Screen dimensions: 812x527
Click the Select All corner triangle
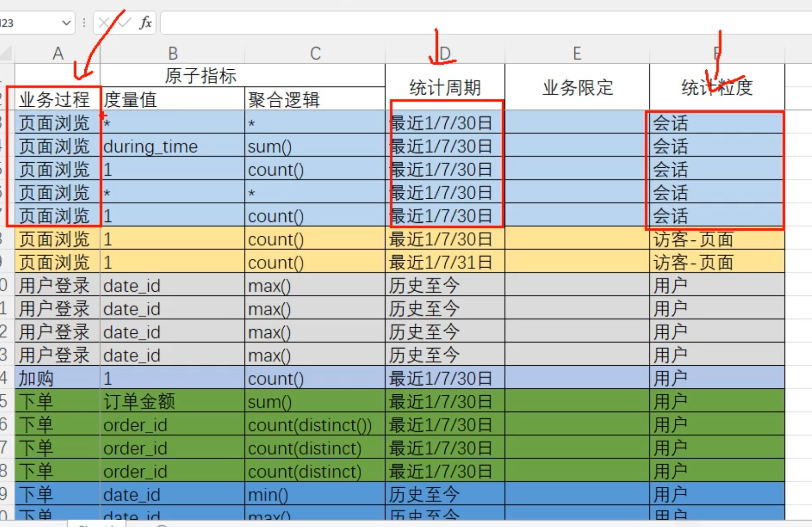[6, 53]
